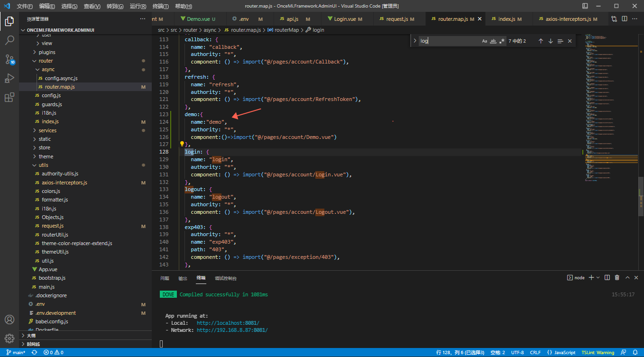Toggle Match Case in find widget

click(485, 41)
